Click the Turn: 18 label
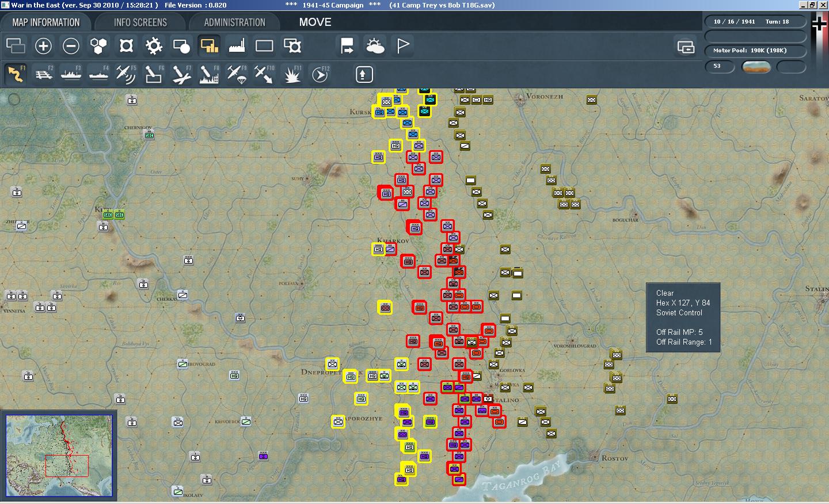Image resolution: width=829 pixels, height=504 pixels. [777, 22]
